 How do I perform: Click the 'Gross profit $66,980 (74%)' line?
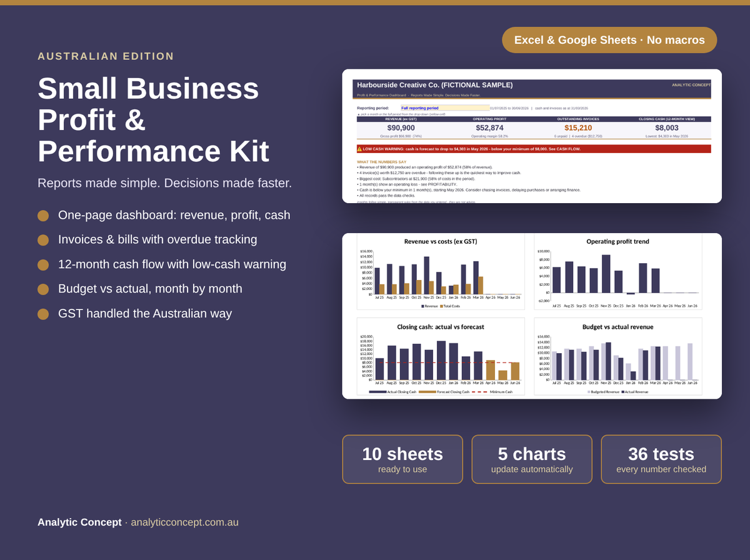(401, 136)
